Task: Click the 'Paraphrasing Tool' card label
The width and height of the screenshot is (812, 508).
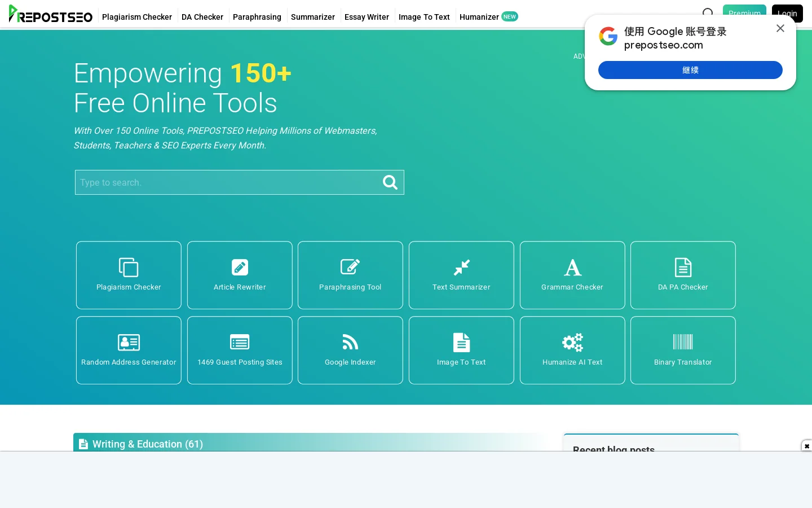Action: pos(350,287)
